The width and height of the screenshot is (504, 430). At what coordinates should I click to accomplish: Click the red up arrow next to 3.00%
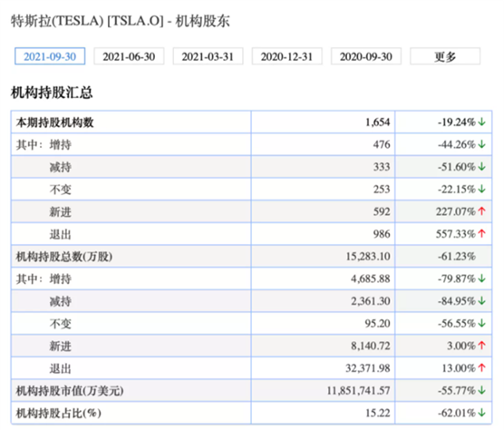(481, 346)
